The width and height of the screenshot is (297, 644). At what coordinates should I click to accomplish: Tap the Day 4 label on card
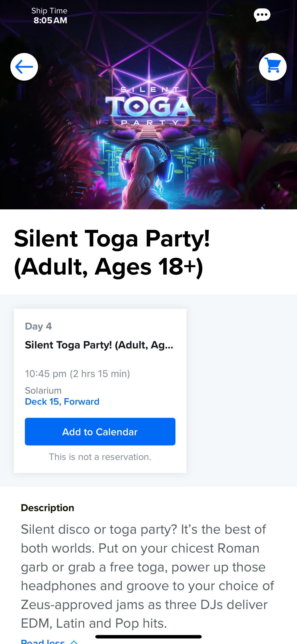[38, 326]
